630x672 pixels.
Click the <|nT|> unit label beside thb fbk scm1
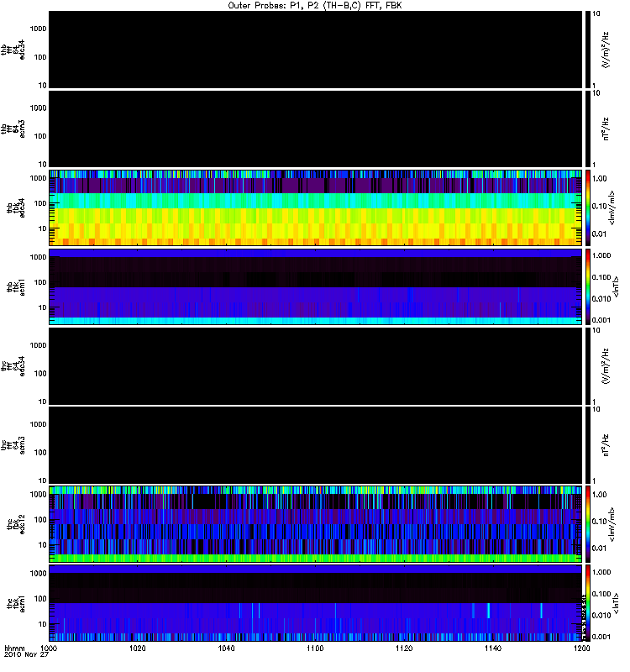click(x=616, y=286)
